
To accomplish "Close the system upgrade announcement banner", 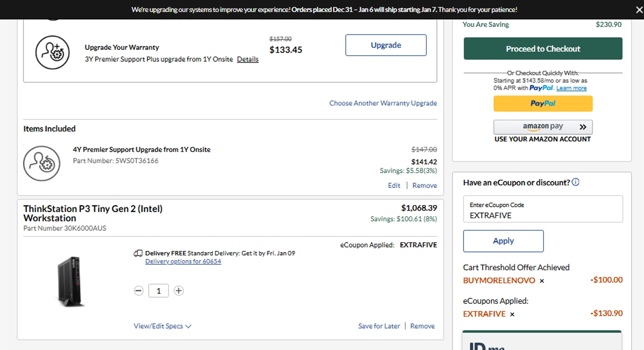I will 639,9.
